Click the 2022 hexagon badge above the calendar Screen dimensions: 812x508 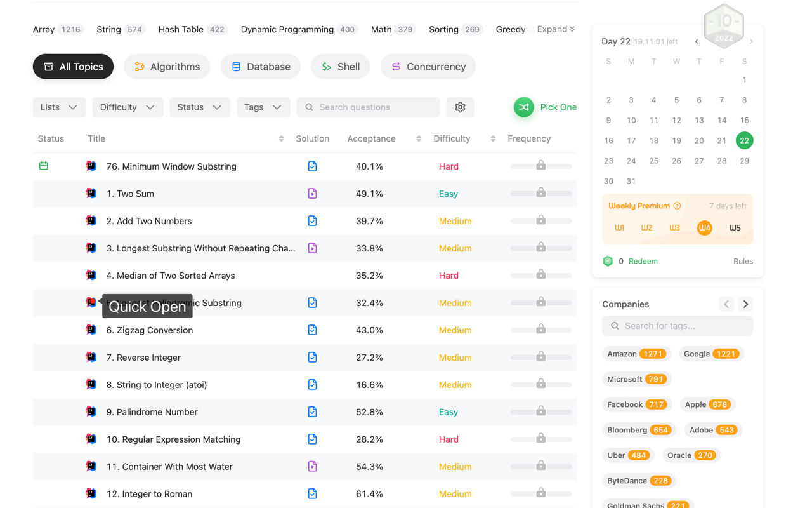point(724,26)
